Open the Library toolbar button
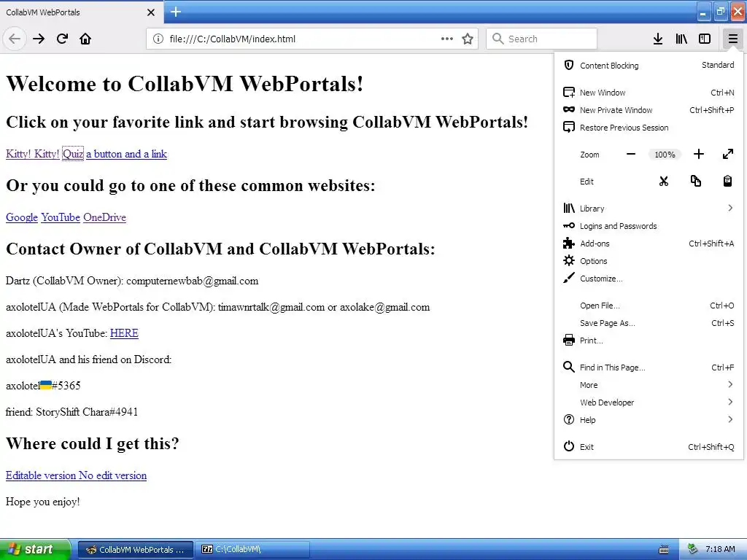This screenshot has height=560, width=747. [681, 39]
